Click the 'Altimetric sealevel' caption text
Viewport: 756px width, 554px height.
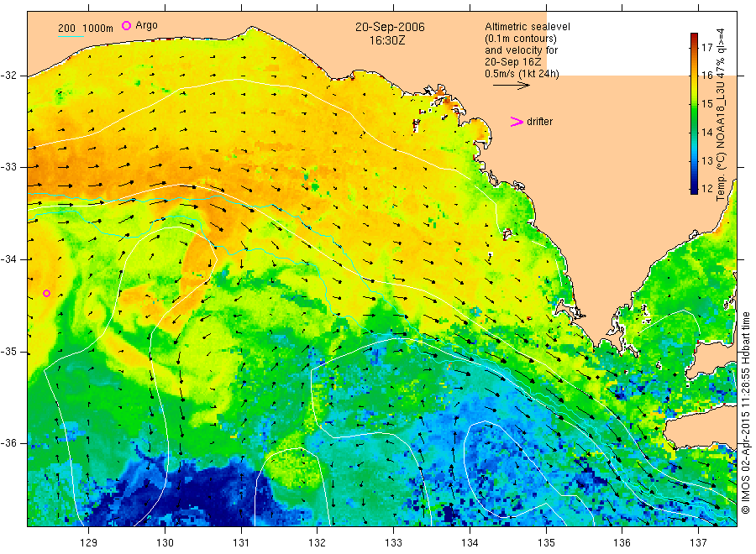pos(528,27)
